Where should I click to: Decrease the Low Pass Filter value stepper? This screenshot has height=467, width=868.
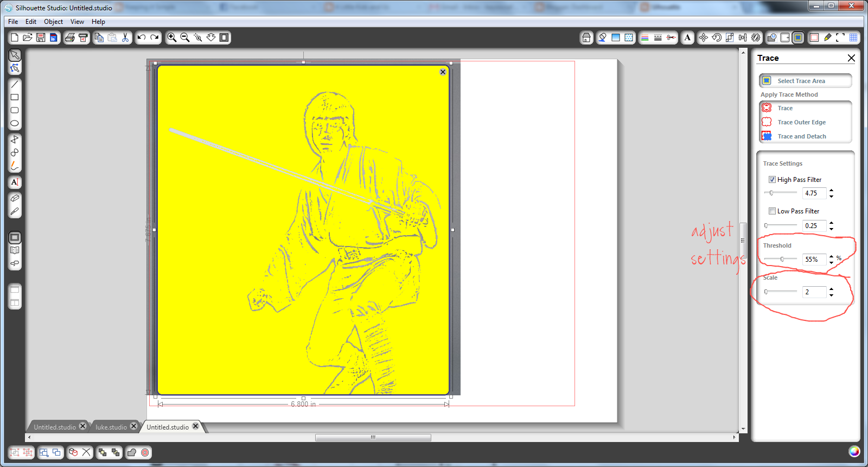[831, 229]
